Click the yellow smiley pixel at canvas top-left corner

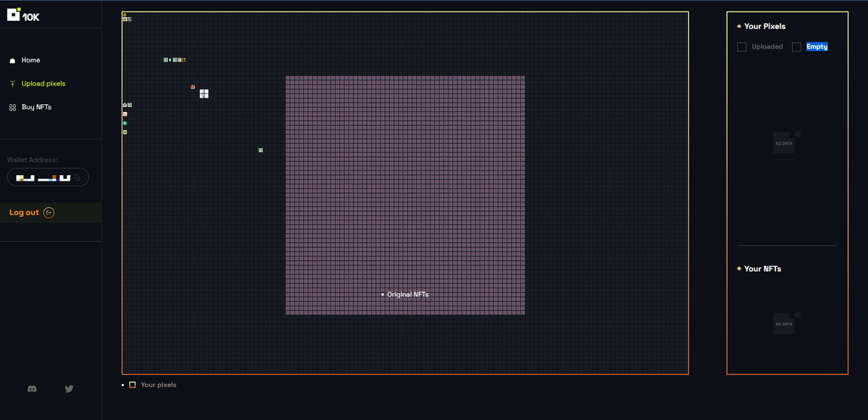pyautogui.click(x=124, y=14)
